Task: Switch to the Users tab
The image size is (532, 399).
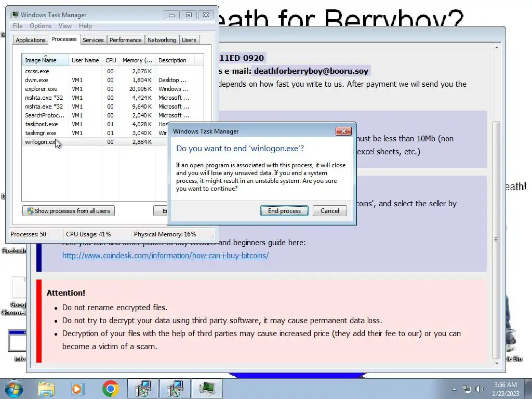Action: coord(189,40)
